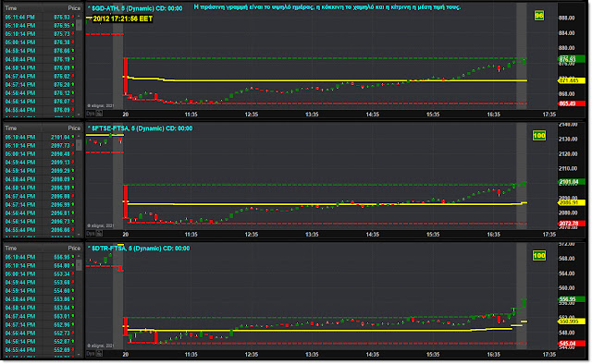Click the red 545.04 price marker
592x364 pixels.
pos(571,344)
